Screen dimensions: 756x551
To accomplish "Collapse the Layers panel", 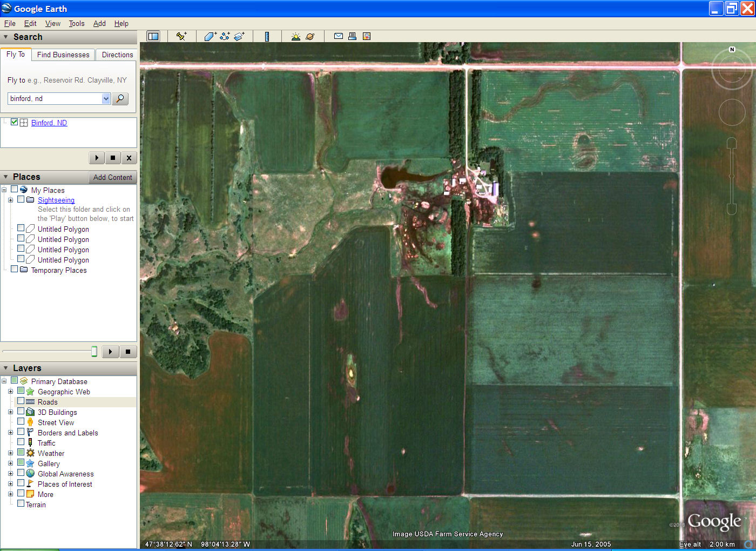I will pos(5,368).
